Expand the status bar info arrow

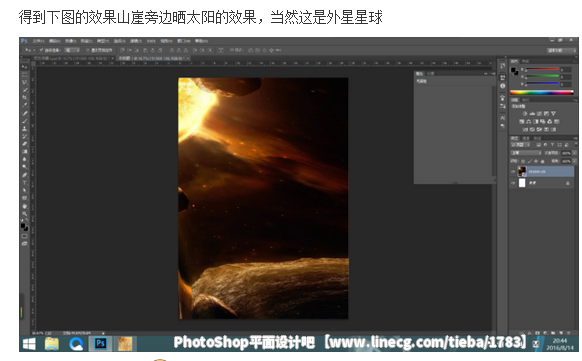point(103,333)
